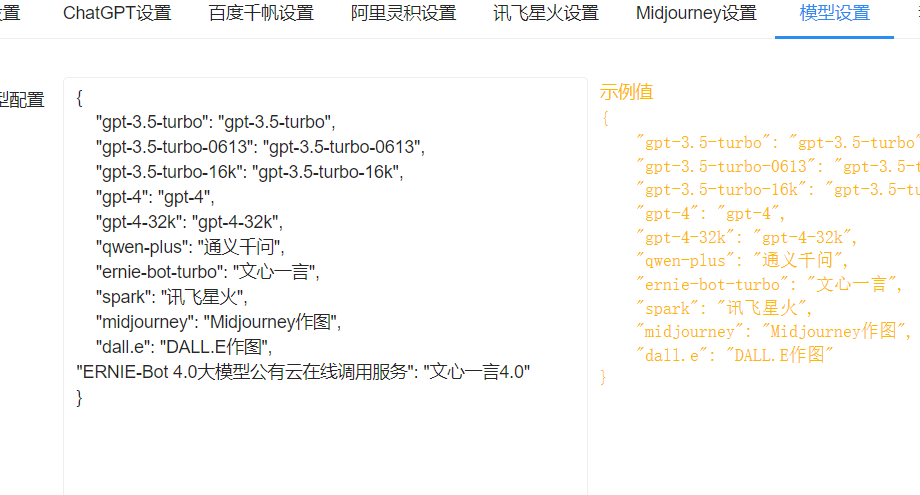Viewport: 920px width, 495px height.
Task: Click the example "spark" orange line
Action: point(724,308)
